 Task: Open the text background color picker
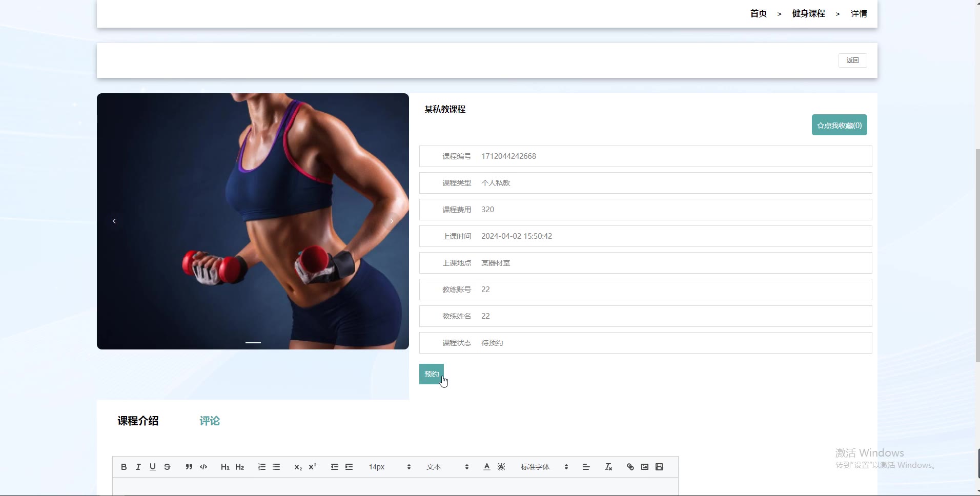pyautogui.click(x=501, y=467)
